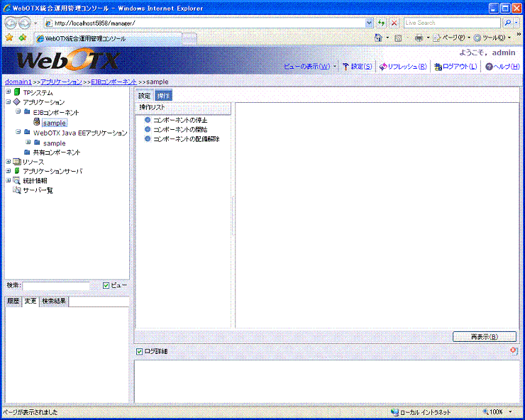This screenshot has height=420, width=525.
Task: Click the ログアウト(L) logout icon
Action: pyautogui.click(x=438, y=67)
